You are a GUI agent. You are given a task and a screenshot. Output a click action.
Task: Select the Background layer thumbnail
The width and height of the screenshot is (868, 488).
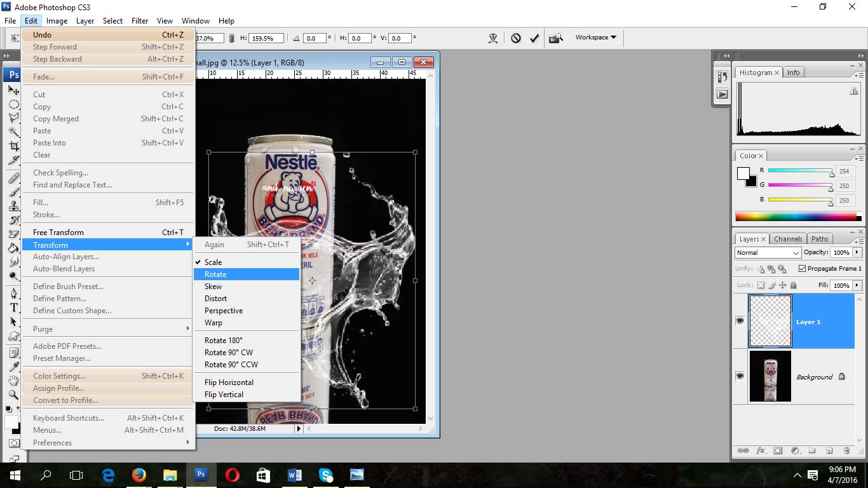coord(770,376)
